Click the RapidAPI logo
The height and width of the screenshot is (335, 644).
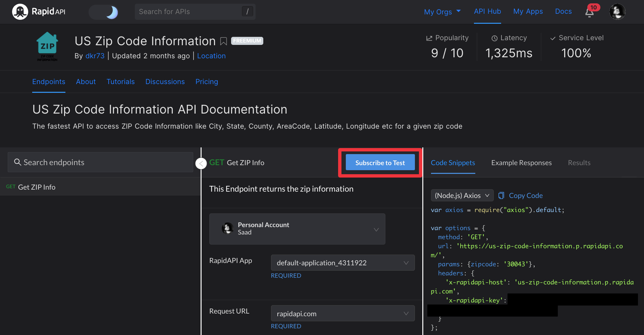pos(39,12)
